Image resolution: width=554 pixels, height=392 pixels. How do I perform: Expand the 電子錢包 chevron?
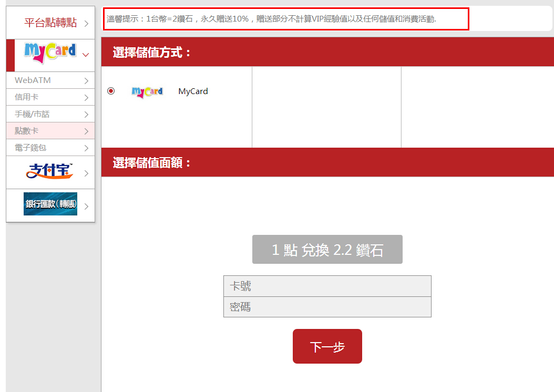(x=86, y=148)
